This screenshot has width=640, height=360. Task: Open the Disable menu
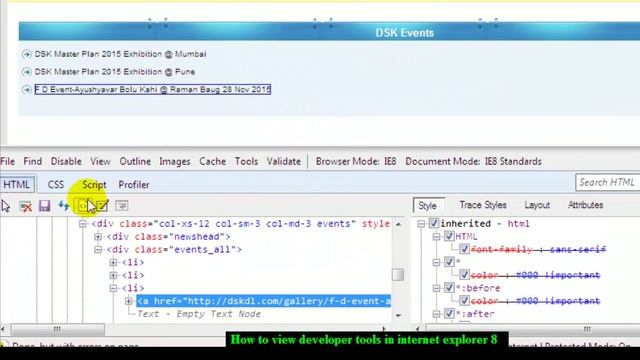(x=66, y=161)
